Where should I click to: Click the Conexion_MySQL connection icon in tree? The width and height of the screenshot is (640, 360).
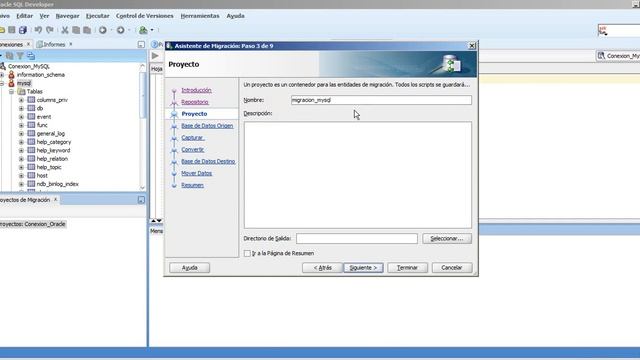(2, 66)
